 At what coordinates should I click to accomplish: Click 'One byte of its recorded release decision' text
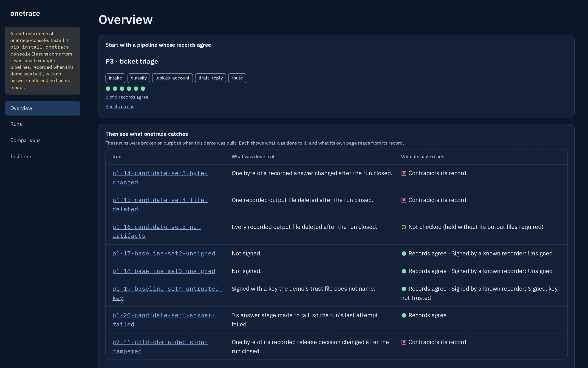click(310, 347)
